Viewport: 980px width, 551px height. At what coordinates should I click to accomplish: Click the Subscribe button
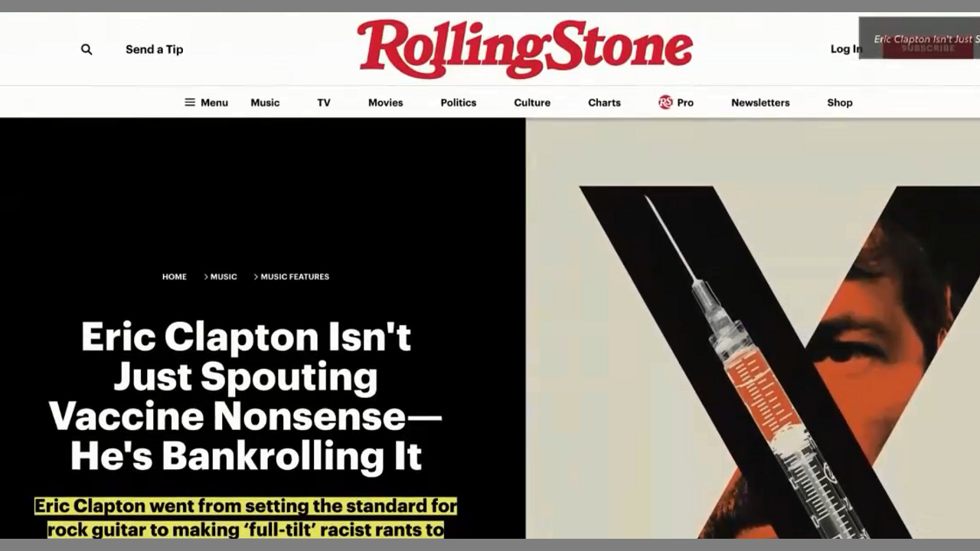pos(928,48)
